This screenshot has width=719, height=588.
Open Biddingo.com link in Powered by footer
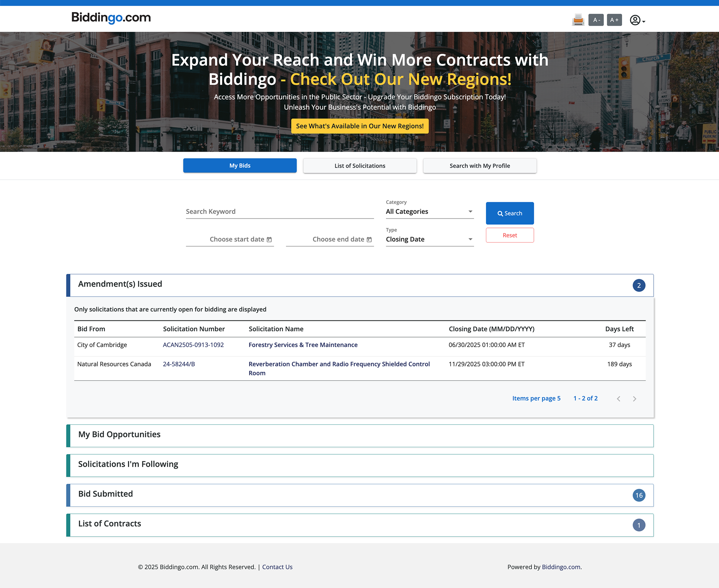coord(561,567)
